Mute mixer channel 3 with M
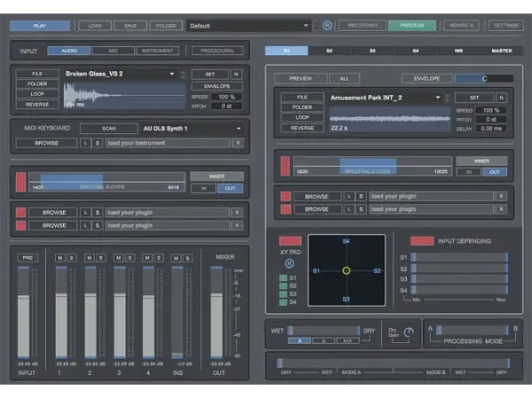 [x=118, y=258]
